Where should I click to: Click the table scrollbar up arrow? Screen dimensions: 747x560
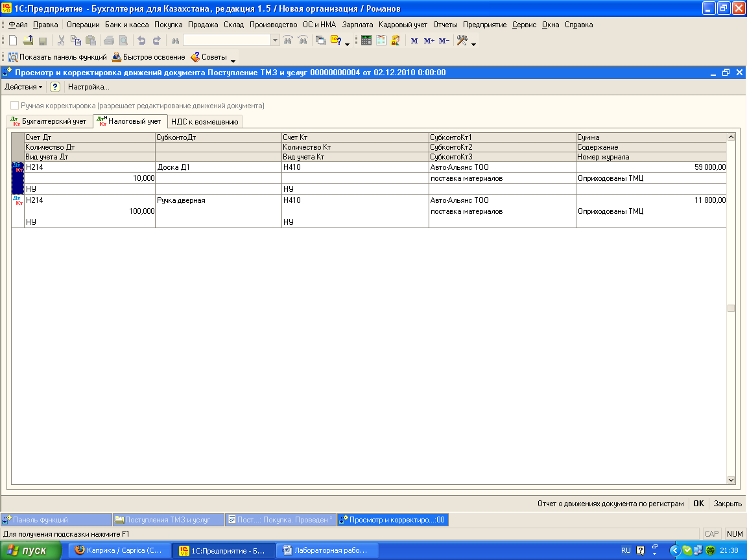731,137
